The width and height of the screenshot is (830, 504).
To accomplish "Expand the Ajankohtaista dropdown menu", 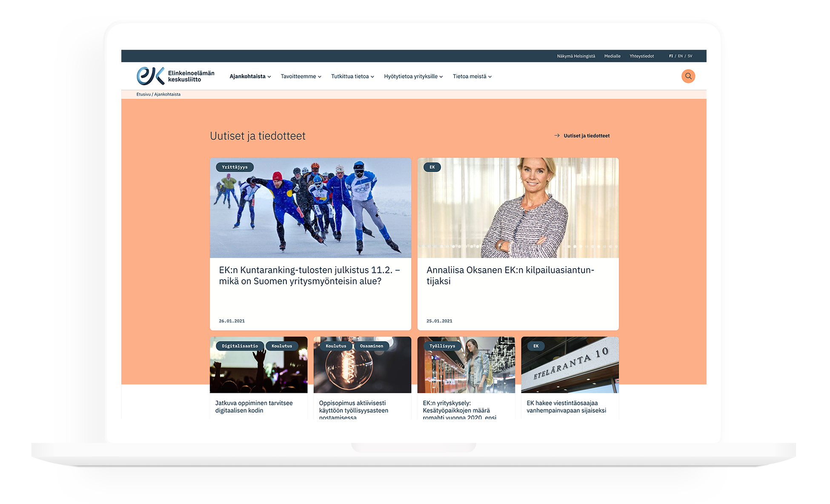I will [250, 77].
